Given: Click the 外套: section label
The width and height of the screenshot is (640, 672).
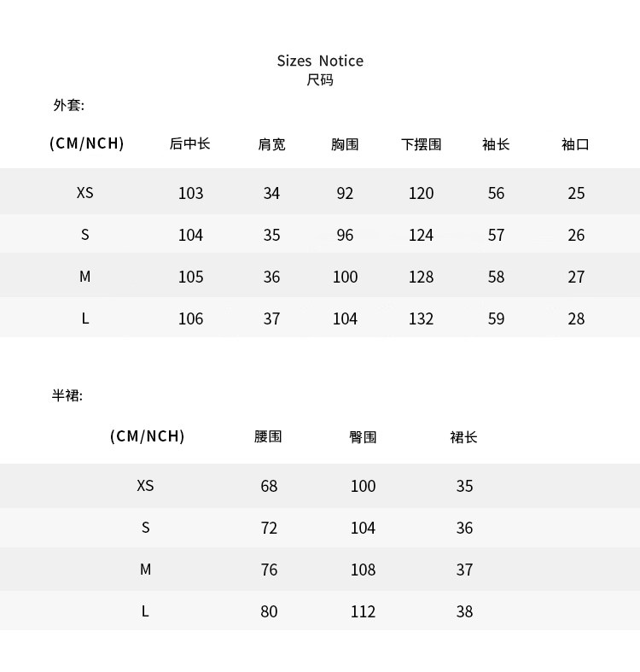Looking at the screenshot, I should click(69, 106).
